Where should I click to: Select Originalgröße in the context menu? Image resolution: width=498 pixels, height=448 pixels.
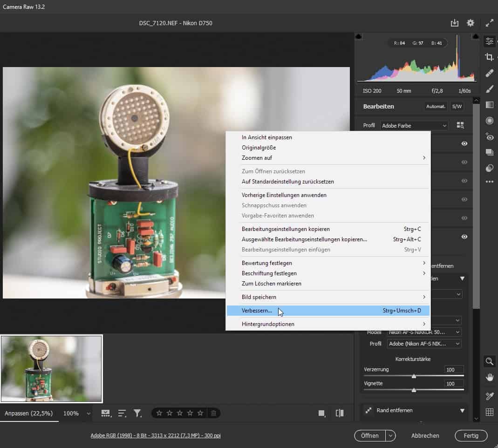tap(259, 148)
